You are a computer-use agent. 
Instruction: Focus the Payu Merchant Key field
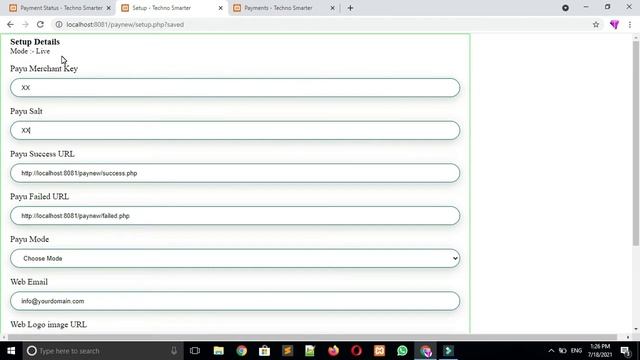(x=235, y=88)
